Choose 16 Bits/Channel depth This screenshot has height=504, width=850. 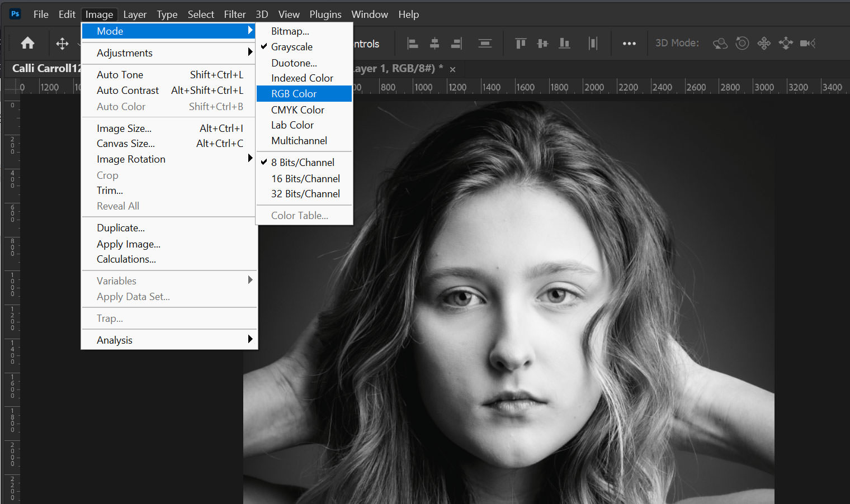click(304, 179)
